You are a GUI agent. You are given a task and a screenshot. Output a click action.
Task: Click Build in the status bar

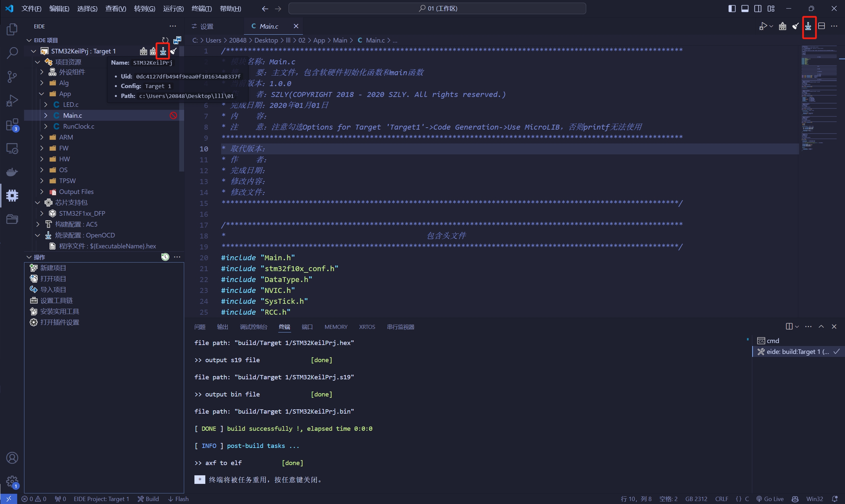point(148,499)
